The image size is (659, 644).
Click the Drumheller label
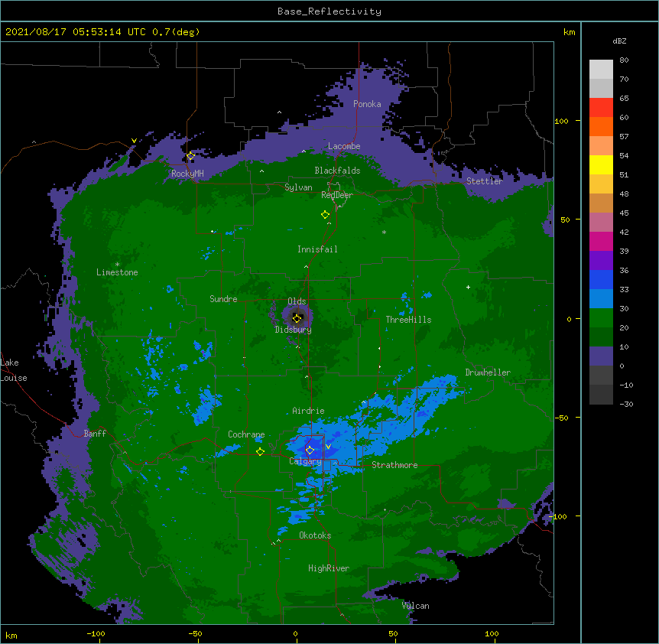(x=488, y=372)
